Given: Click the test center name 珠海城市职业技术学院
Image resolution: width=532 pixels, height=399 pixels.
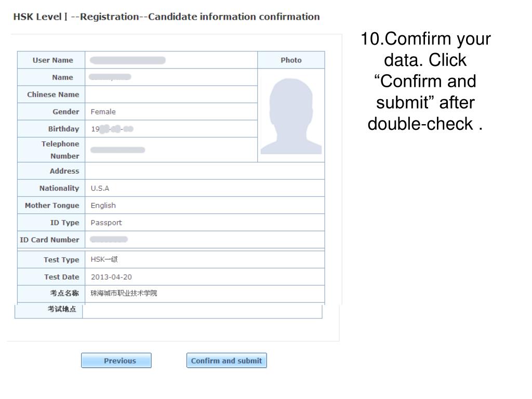Looking at the screenshot, I should point(124,293).
